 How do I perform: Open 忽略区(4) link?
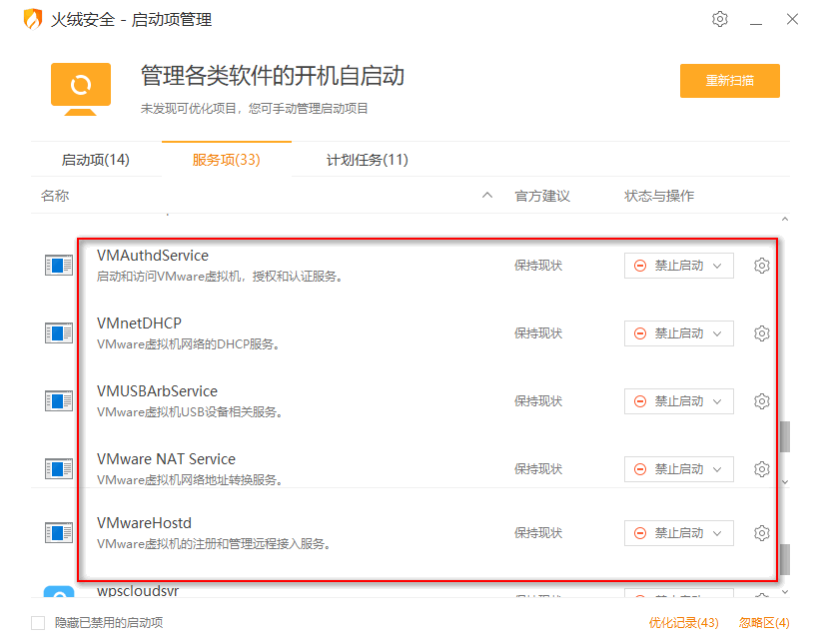coord(764,623)
